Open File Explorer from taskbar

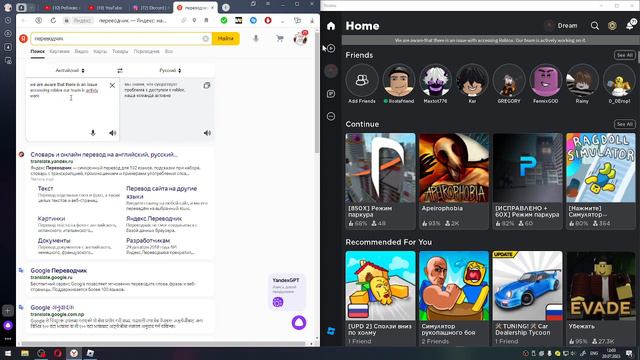pos(25,353)
